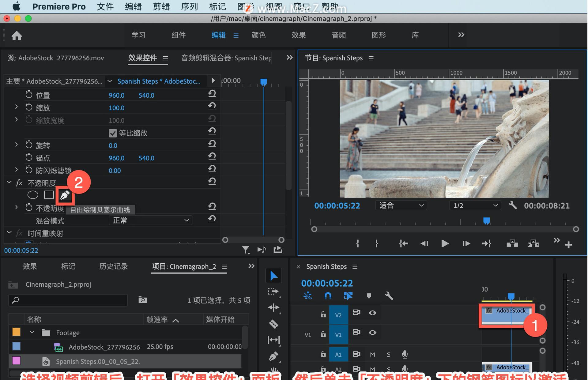Go to Out point
Screen dimensions: 588x380
[x=487, y=243]
